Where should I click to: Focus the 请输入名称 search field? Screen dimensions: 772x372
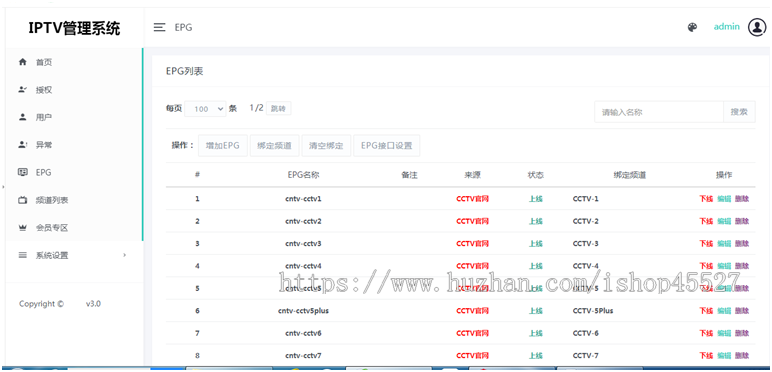[659, 112]
